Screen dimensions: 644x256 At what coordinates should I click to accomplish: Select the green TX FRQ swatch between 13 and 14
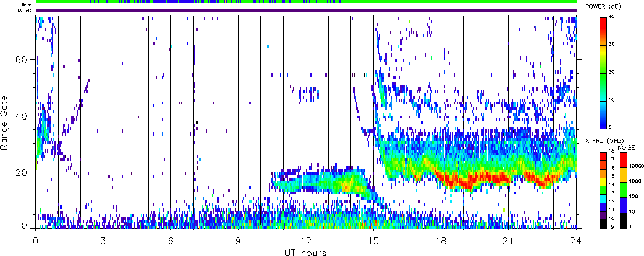(603, 190)
